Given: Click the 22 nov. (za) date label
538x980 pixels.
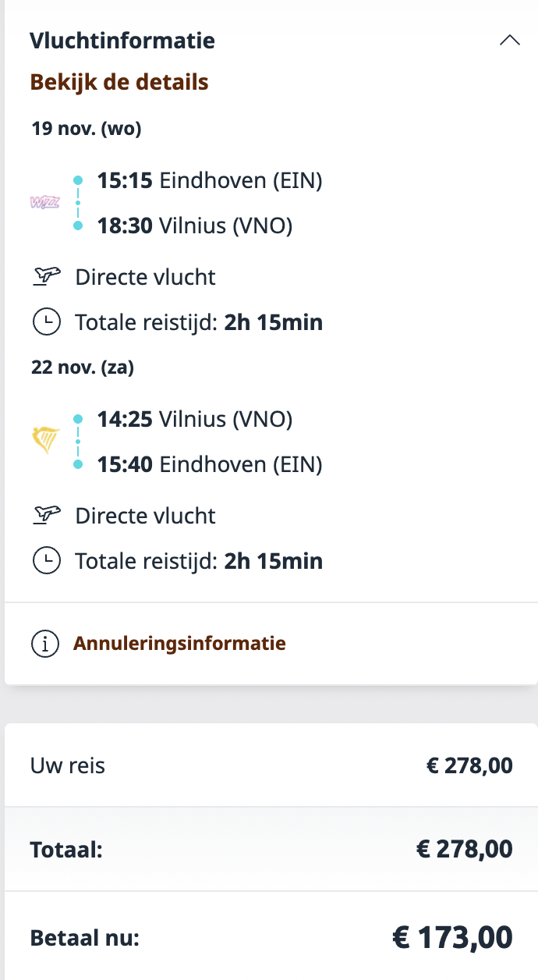Looking at the screenshot, I should coord(83,367).
